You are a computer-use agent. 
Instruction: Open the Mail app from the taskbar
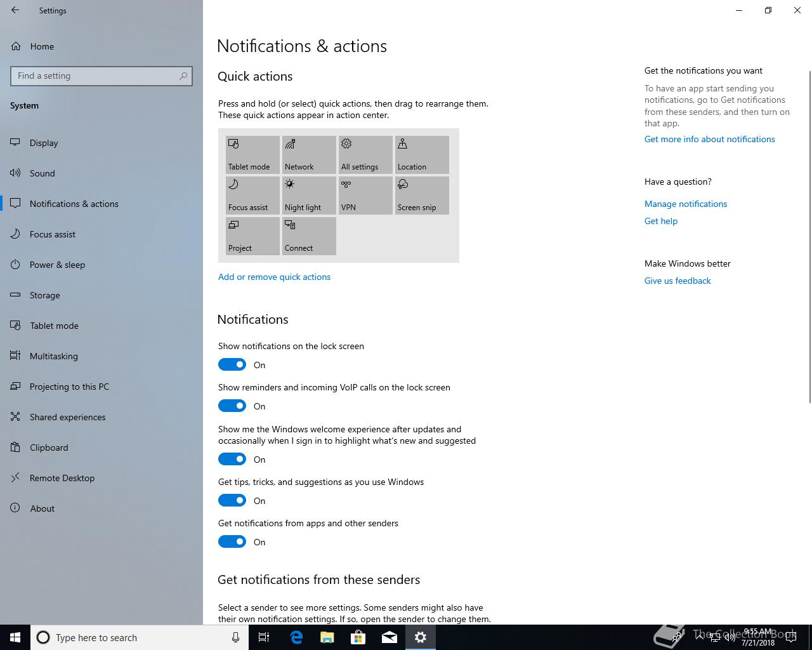point(389,637)
